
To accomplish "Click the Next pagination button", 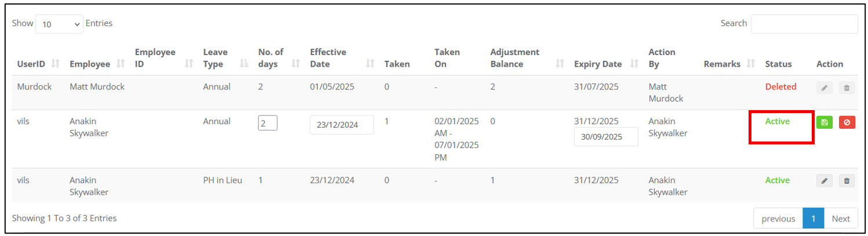I will click(841, 219).
